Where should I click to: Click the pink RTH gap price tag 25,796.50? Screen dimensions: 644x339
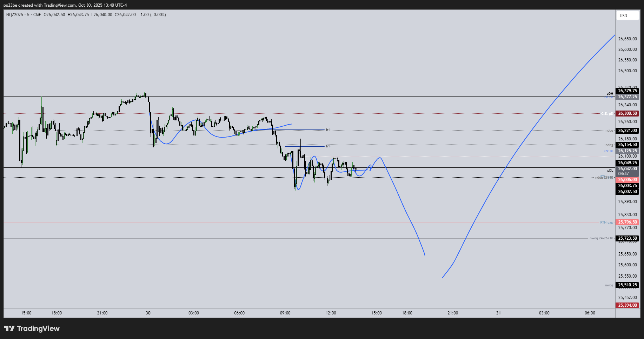coord(628,222)
